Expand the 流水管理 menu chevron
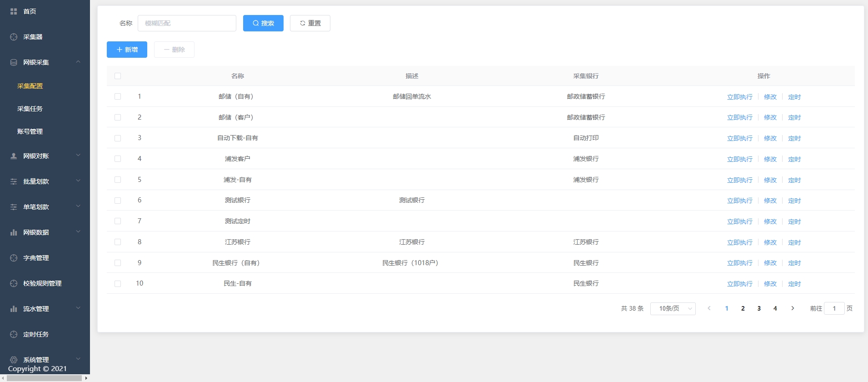The height and width of the screenshot is (382, 868). point(78,308)
